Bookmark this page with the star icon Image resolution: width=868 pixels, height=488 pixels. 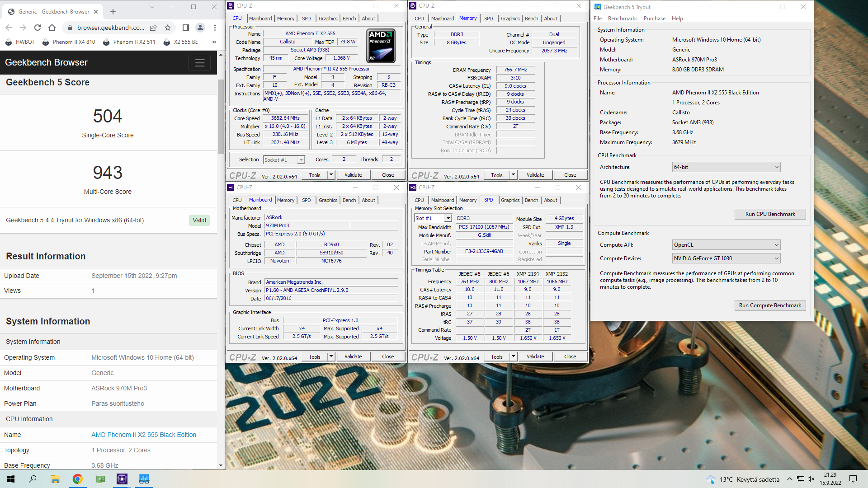pyautogui.click(x=168, y=28)
